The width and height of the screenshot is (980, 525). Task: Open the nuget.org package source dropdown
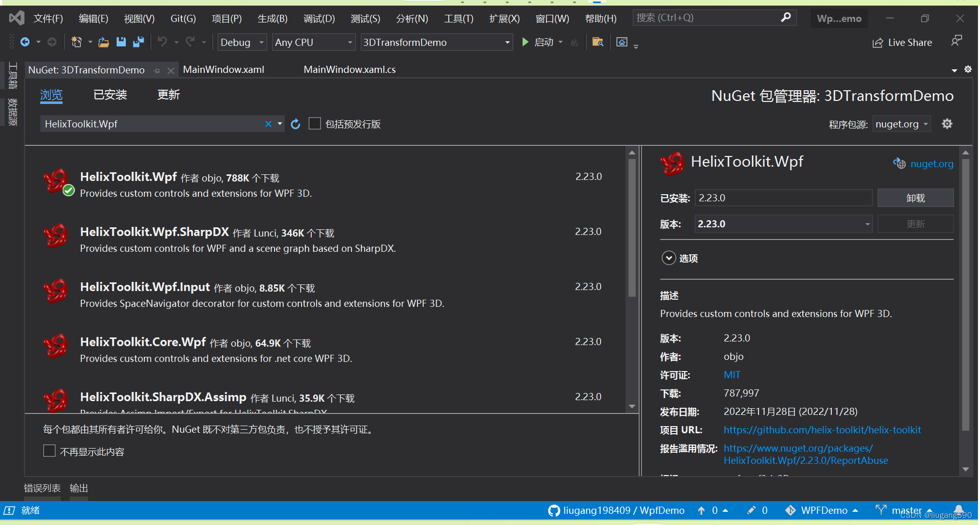pyautogui.click(x=901, y=124)
